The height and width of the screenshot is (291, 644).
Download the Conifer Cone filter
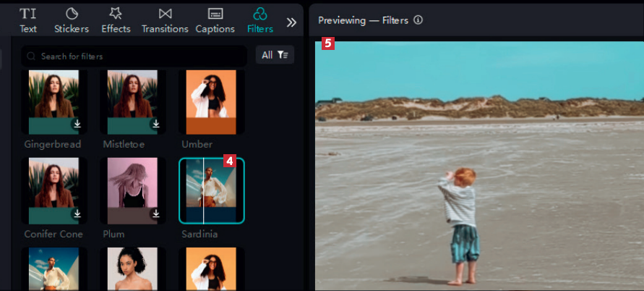pos(77,214)
